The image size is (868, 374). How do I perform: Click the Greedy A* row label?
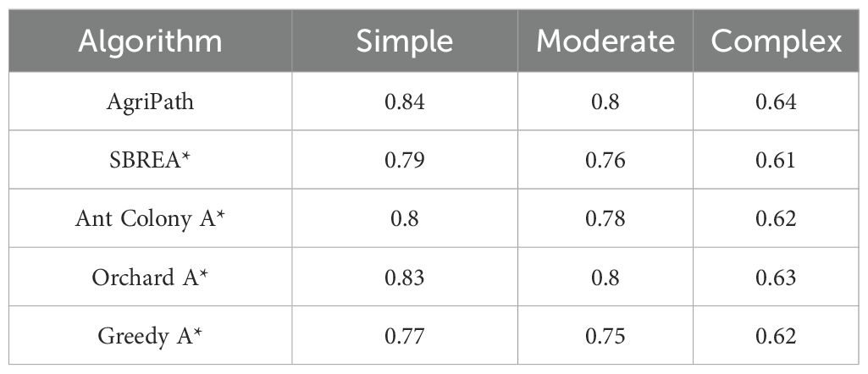pos(150,335)
